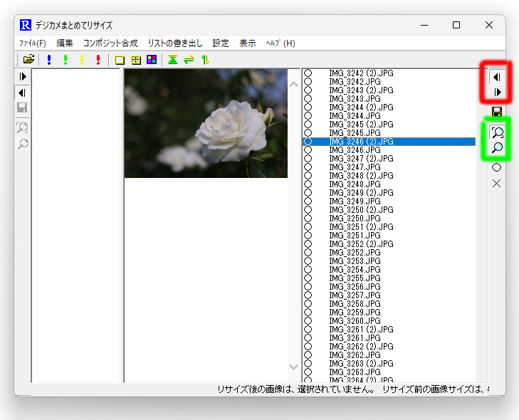Click the right-side circle mark button
Viewport: 519px width, 420px height.
pos(496,167)
